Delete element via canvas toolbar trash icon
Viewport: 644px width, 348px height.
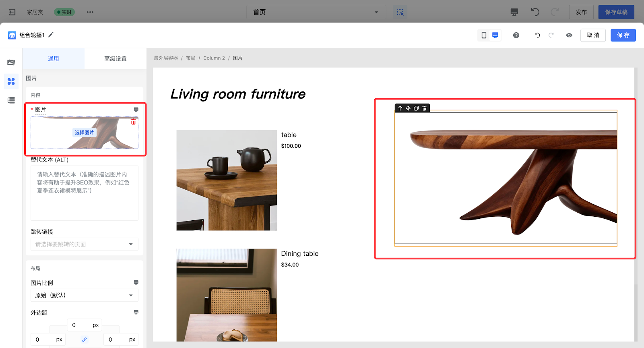point(424,108)
